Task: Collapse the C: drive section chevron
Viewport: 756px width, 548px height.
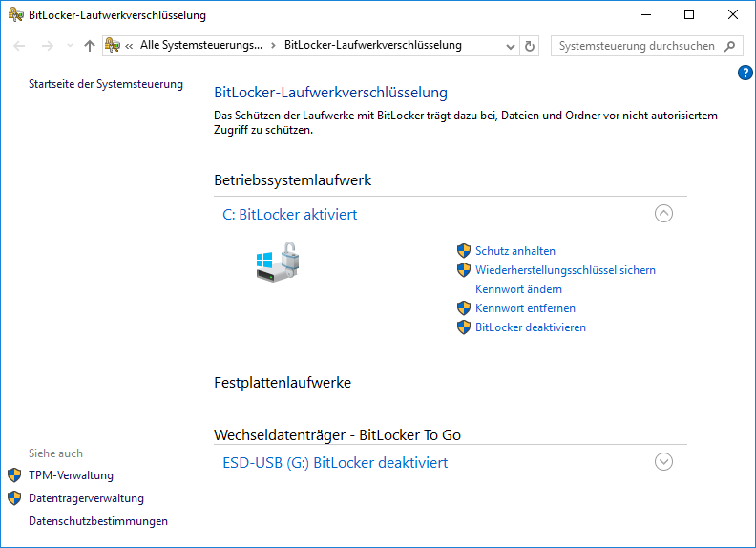Action: pos(663,213)
